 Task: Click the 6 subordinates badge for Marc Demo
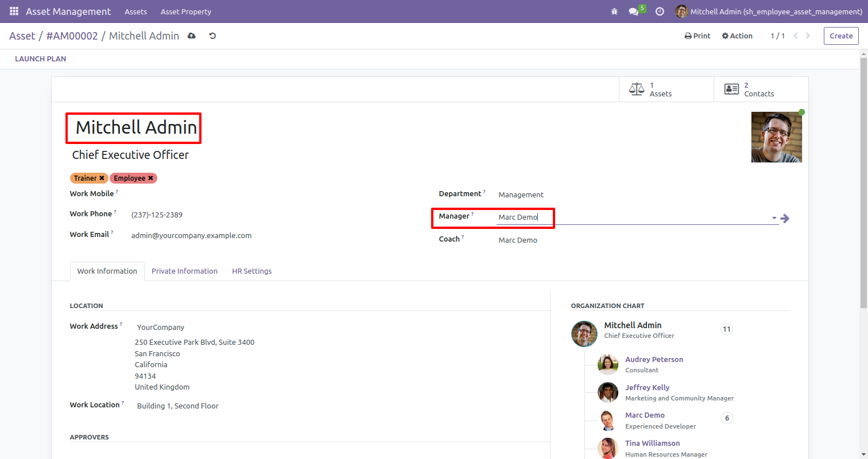tap(727, 418)
